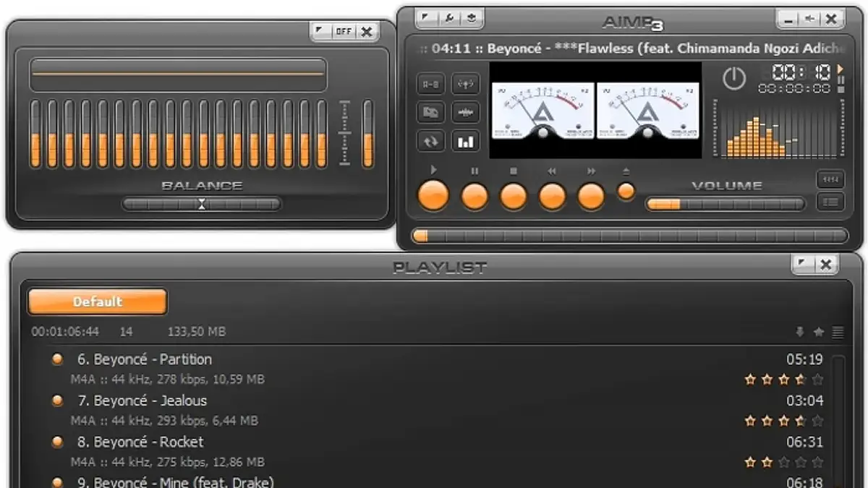The width and height of the screenshot is (868, 488).
Task: Click the power standby button
Action: tap(734, 80)
